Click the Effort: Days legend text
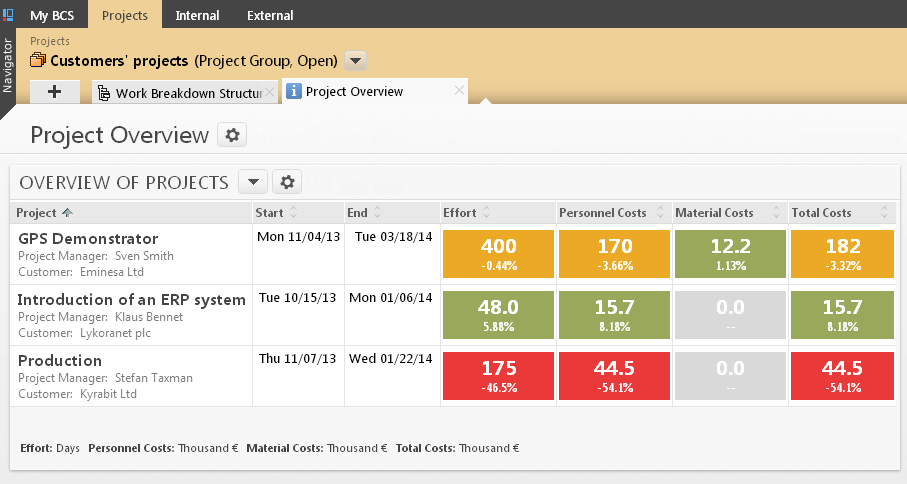This screenshot has width=907, height=484. click(x=50, y=448)
